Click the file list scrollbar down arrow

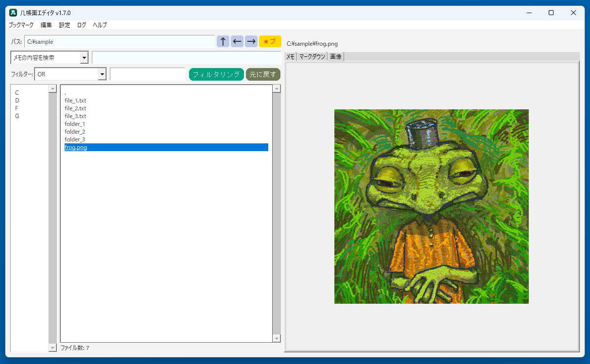[277, 338]
